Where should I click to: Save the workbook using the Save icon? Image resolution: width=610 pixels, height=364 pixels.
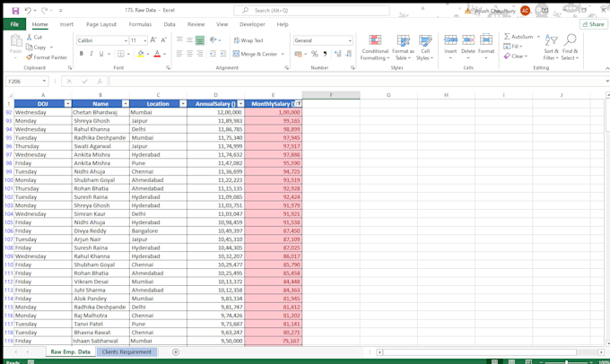(x=15, y=11)
